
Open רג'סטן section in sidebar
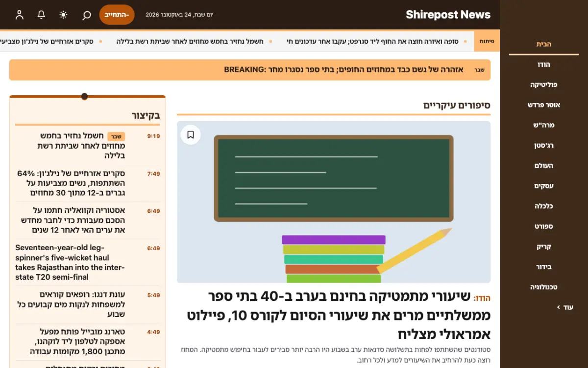coord(544,145)
